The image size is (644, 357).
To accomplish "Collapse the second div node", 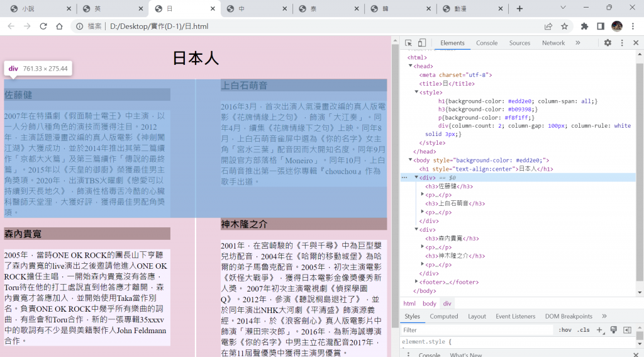I will (x=416, y=229).
